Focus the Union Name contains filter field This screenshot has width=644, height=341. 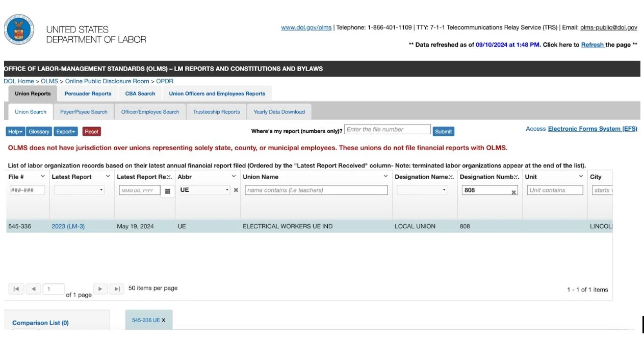point(316,190)
